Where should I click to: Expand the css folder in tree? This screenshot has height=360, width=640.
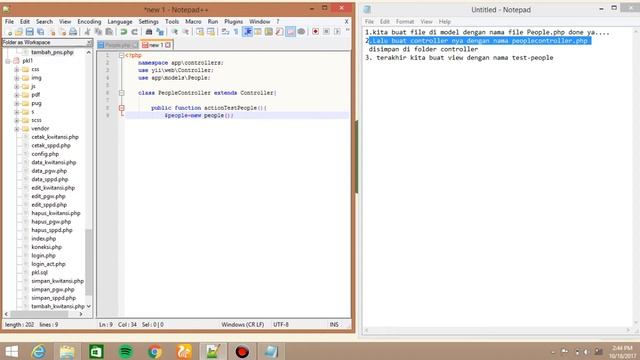[x=17, y=69]
